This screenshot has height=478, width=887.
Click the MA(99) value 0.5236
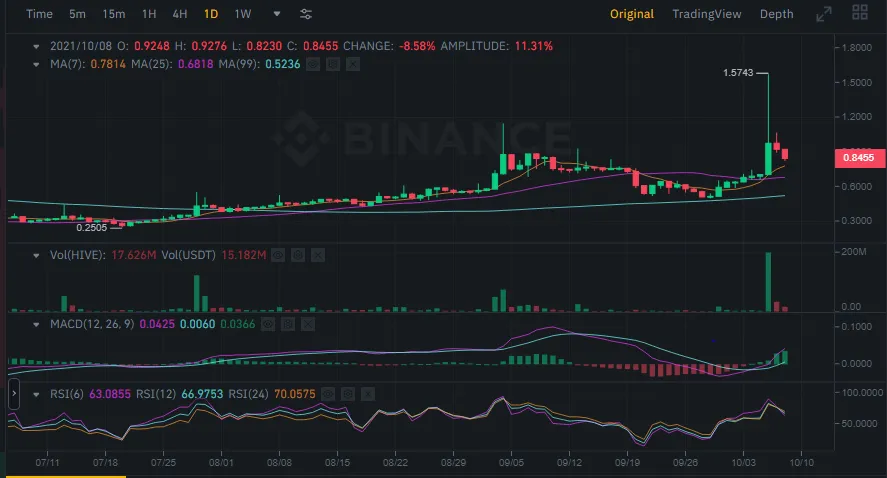pyautogui.click(x=283, y=64)
